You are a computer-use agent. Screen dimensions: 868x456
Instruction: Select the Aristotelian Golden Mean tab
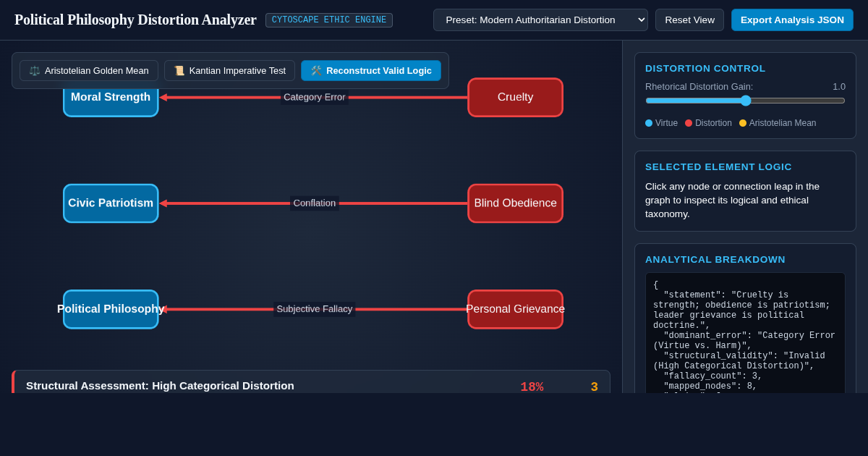point(89,71)
